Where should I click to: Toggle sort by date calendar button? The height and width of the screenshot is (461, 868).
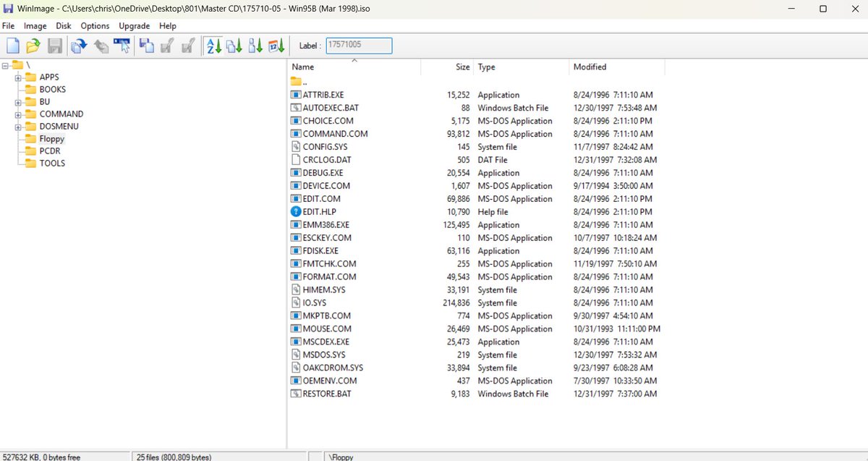(276, 46)
